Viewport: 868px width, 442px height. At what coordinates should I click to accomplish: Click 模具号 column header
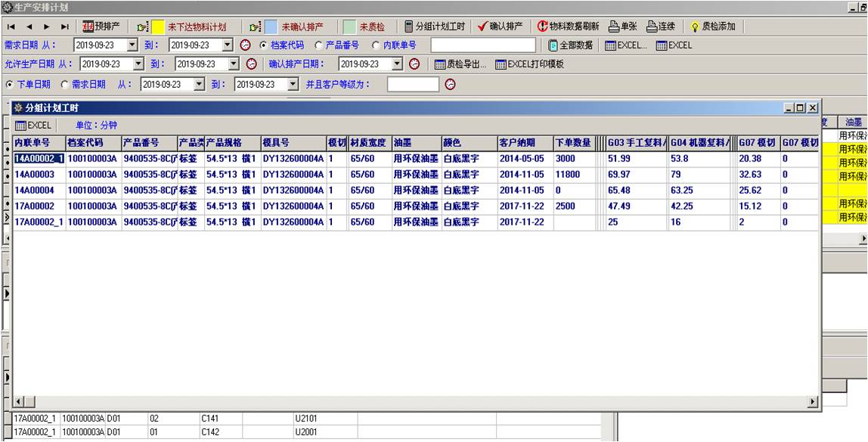(293, 142)
